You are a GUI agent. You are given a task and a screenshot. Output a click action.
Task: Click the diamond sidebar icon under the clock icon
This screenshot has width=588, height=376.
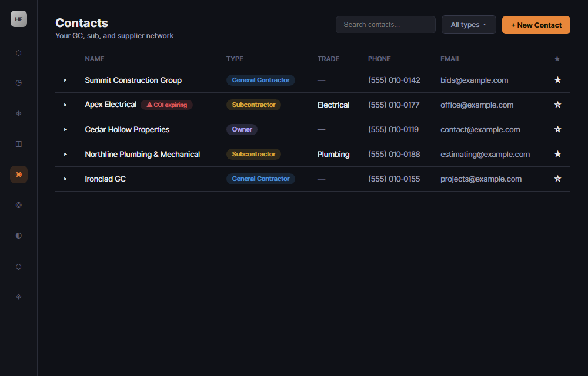click(x=19, y=113)
